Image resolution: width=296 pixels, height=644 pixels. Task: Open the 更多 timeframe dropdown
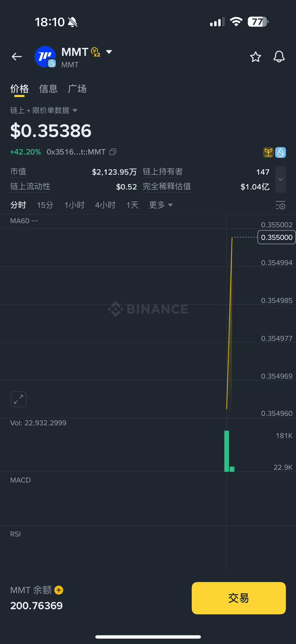coord(161,205)
